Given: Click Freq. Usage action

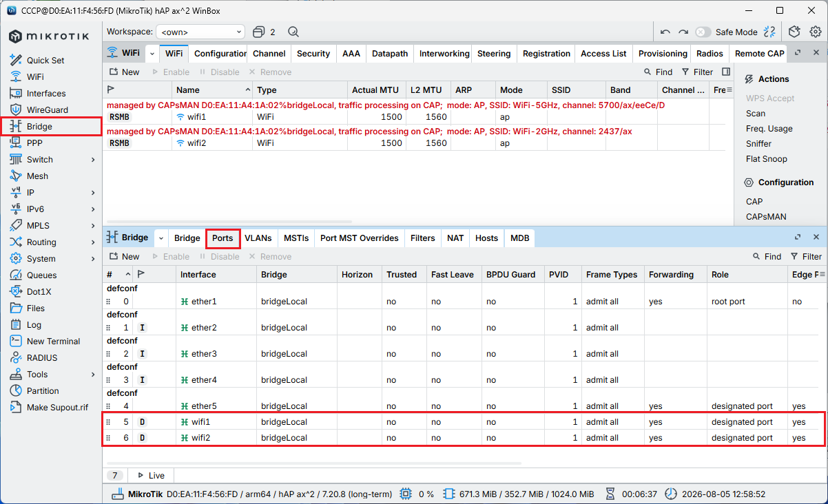Looking at the screenshot, I should [769, 129].
